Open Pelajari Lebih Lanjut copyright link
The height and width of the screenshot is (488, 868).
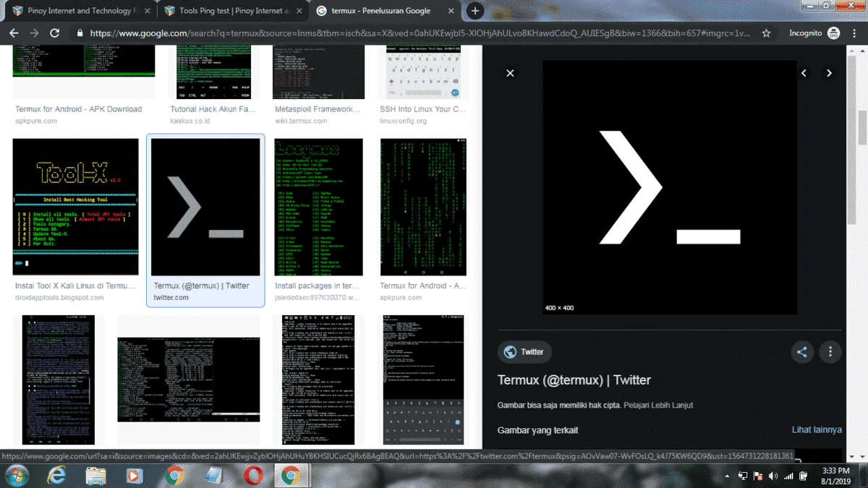pos(658,405)
